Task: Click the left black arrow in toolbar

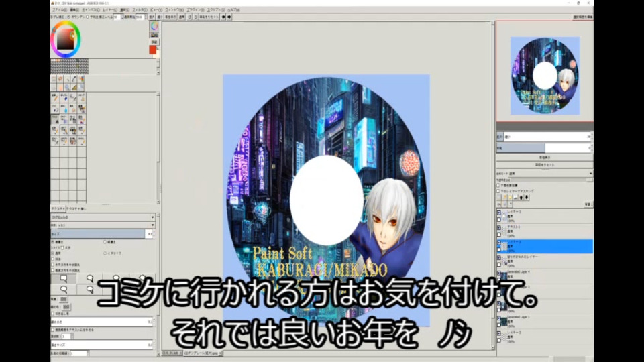Action: tap(223, 17)
